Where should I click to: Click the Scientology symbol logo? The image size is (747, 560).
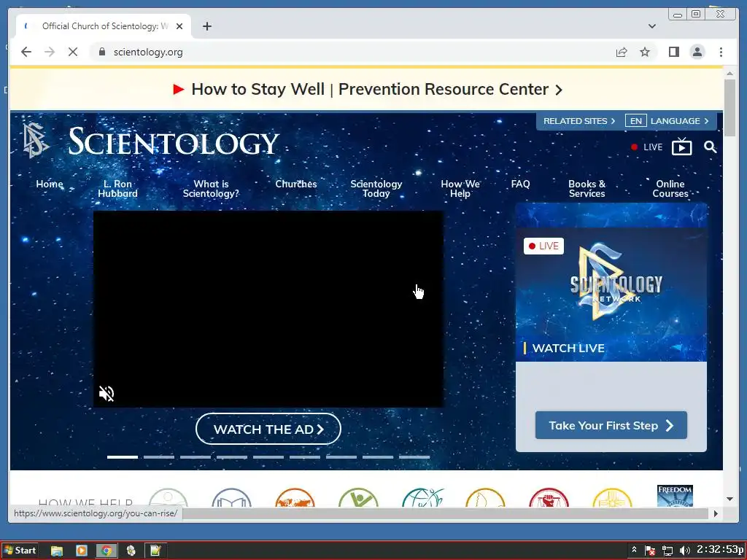click(36, 141)
